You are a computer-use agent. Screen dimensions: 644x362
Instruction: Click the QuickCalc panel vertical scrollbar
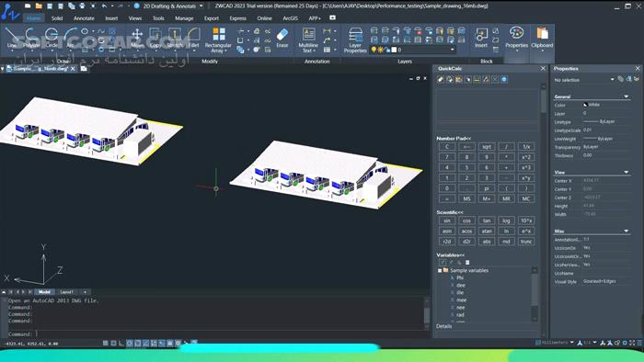[544, 100]
